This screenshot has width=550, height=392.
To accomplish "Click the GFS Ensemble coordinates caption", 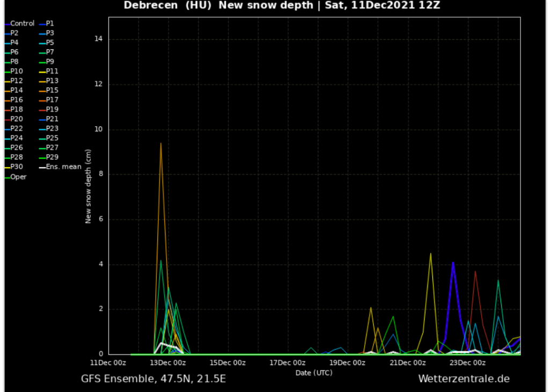I will pos(153,379).
